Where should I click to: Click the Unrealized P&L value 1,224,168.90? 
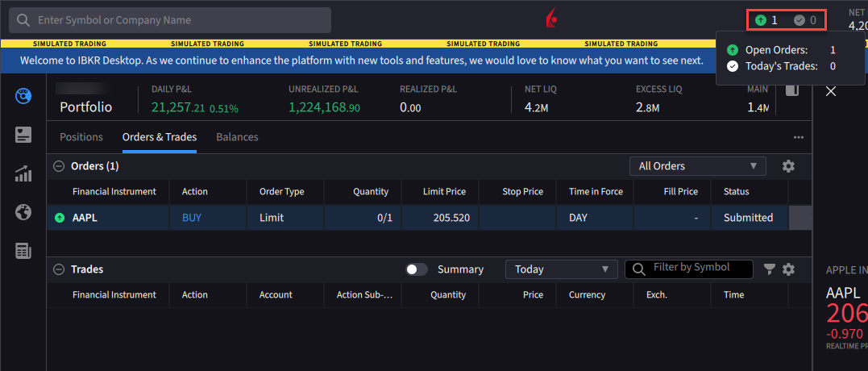coord(325,107)
